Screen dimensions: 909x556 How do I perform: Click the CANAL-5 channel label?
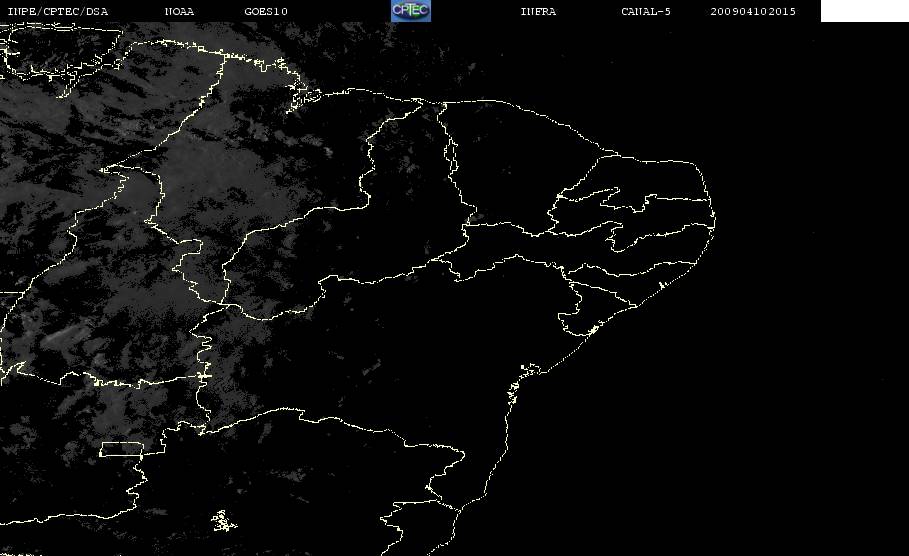[646, 11]
